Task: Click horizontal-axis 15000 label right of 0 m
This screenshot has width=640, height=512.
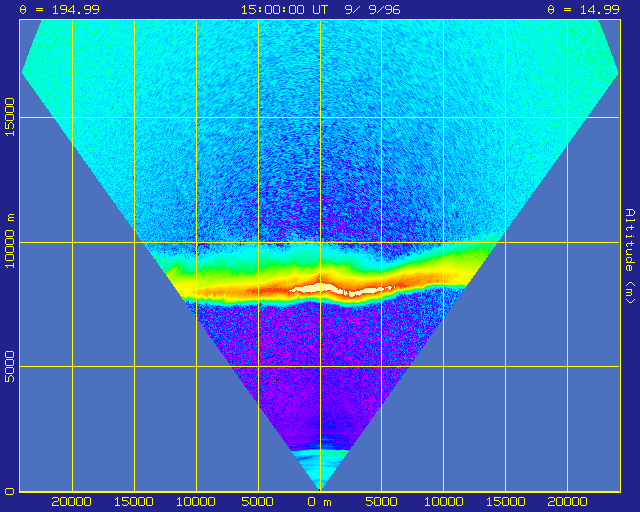Action: click(505, 502)
